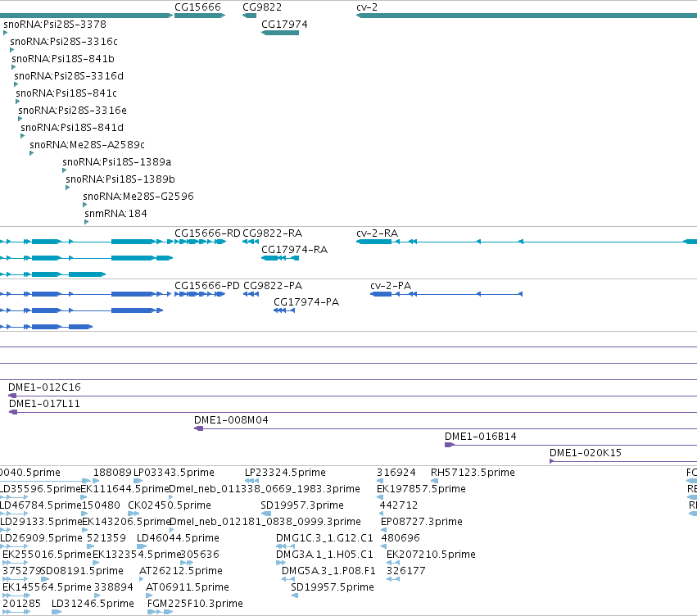Select the CG9822 gene label
The height and width of the screenshot is (616, 697).
click(x=262, y=7)
